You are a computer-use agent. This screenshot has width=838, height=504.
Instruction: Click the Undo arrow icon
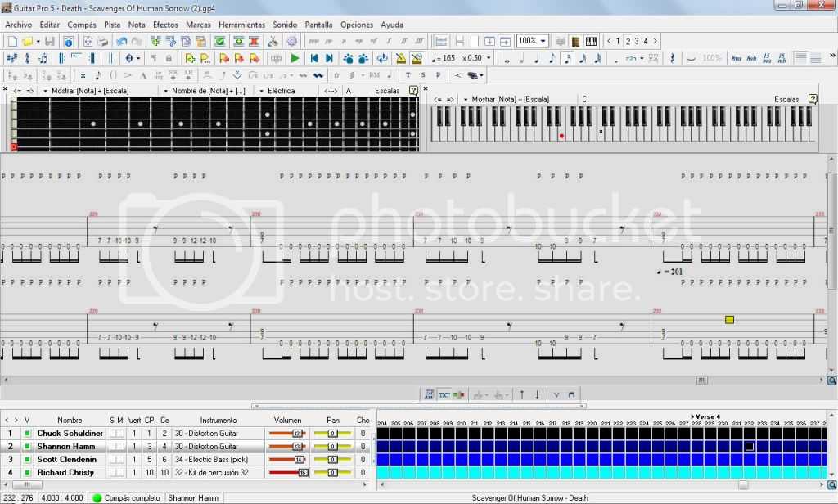click(122, 41)
